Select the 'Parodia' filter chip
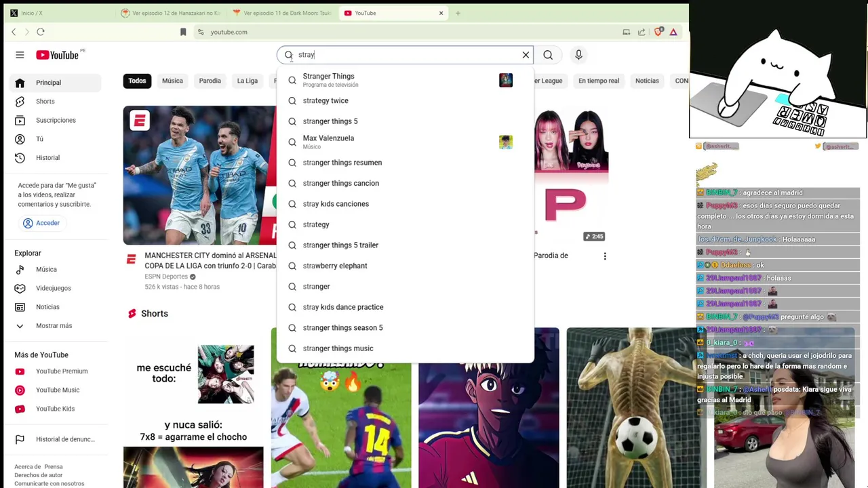 [210, 81]
